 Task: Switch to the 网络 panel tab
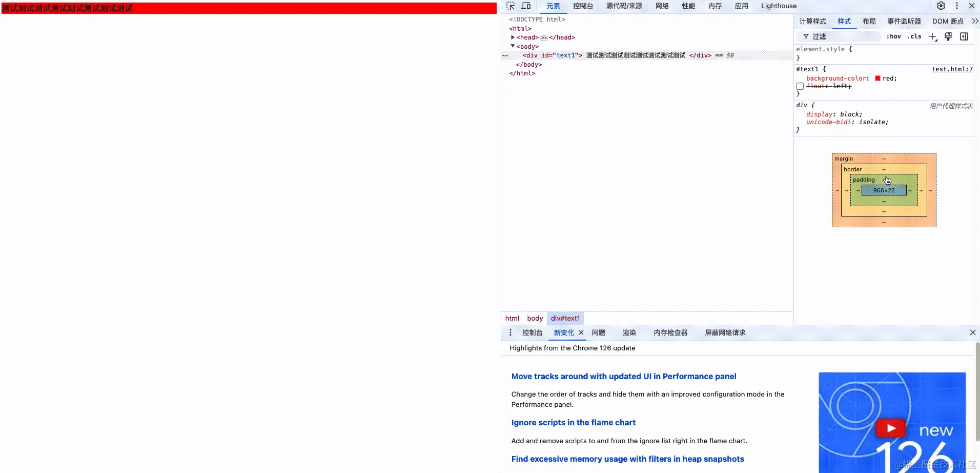point(662,6)
